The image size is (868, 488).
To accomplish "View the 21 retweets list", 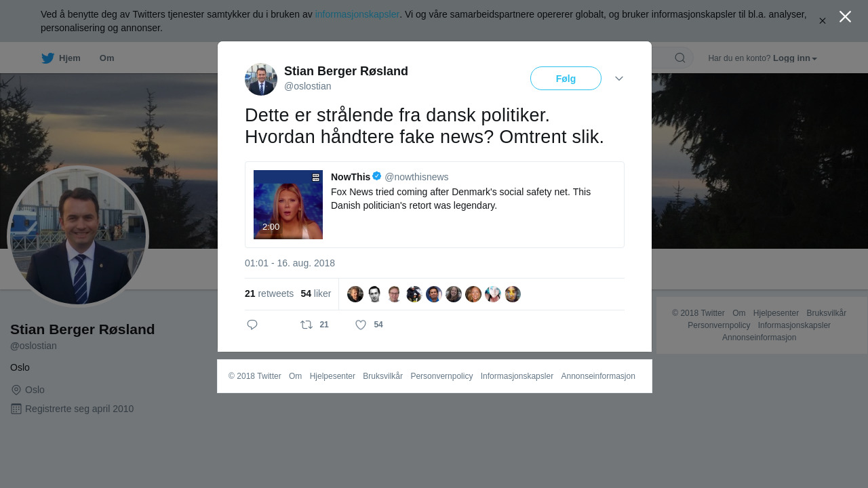I will click(269, 293).
